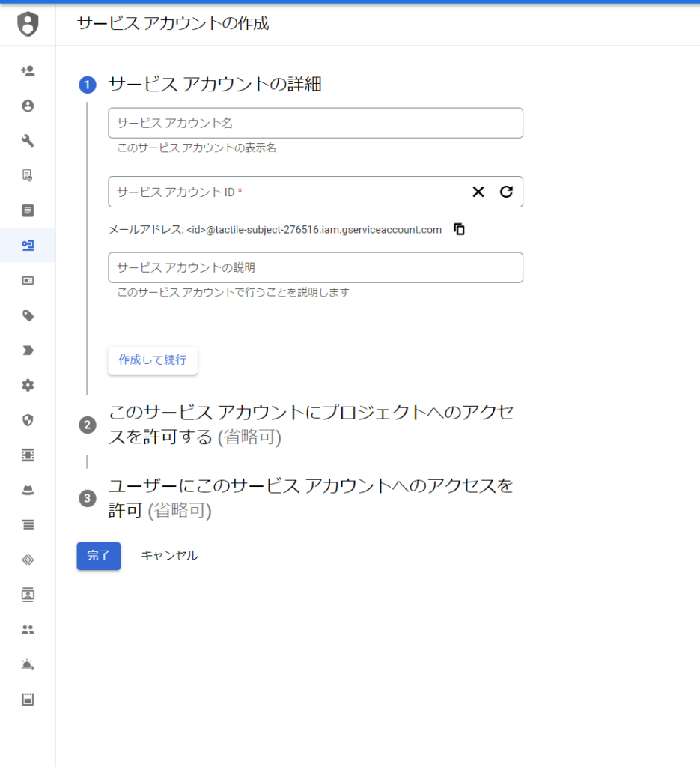Clear the service account ID field with X icon

pos(478,192)
